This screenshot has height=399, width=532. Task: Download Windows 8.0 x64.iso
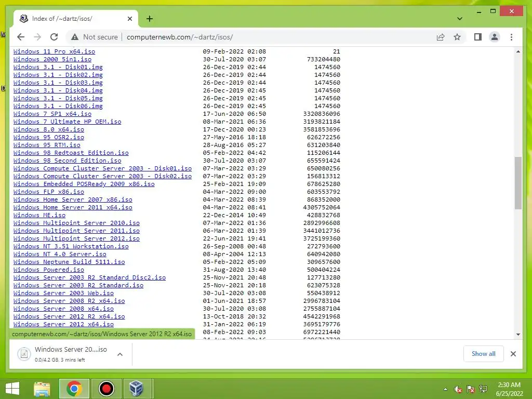tap(48, 129)
